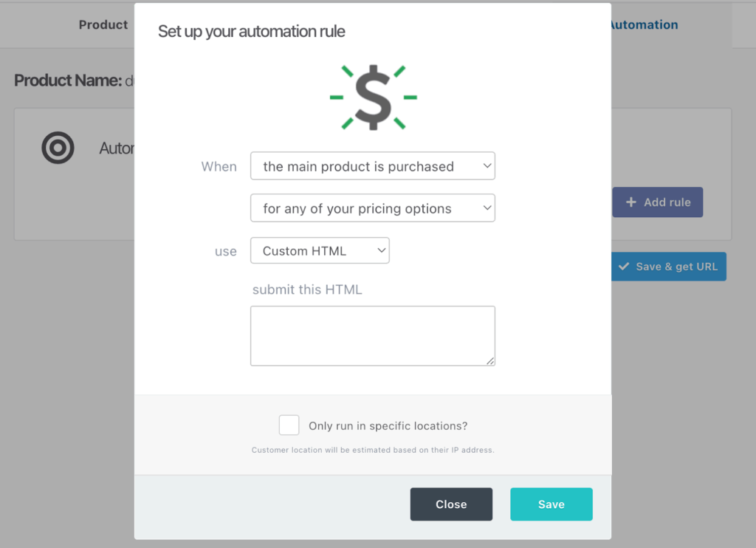Click the 'Set up your automation rule' heading
The width and height of the screenshot is (756, 548).
252,31
